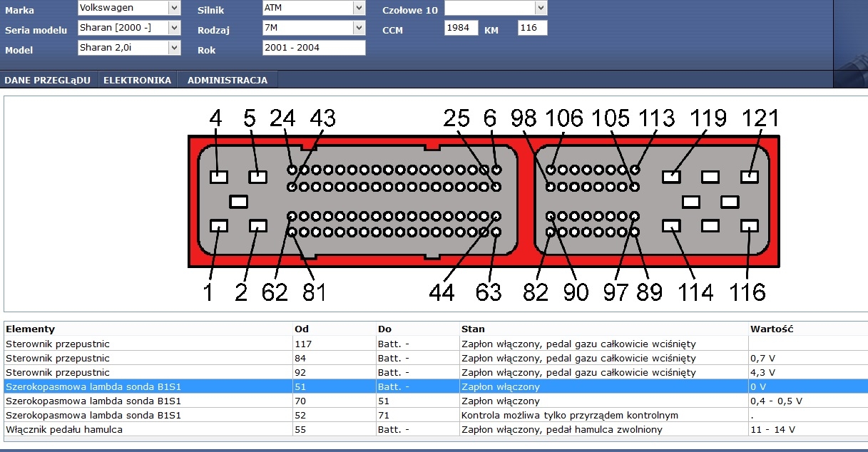Screen dimensions: 868x452
Task: Switch to the ELEKTRONIKA tab
Action: coord(137,81)
